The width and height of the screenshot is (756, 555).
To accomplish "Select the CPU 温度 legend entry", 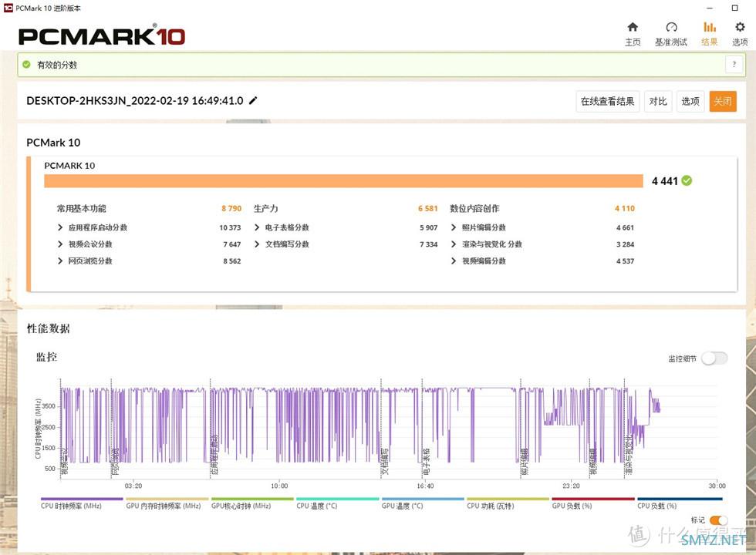I will (337, 503).
